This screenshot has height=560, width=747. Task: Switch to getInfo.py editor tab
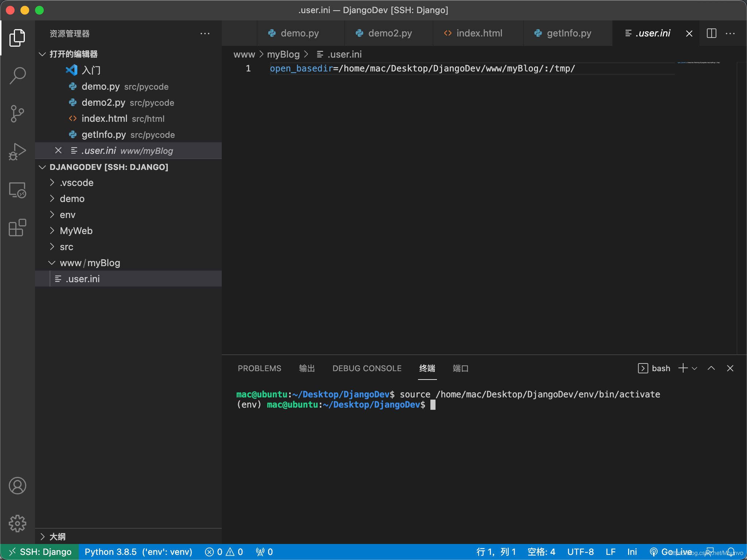568,33
